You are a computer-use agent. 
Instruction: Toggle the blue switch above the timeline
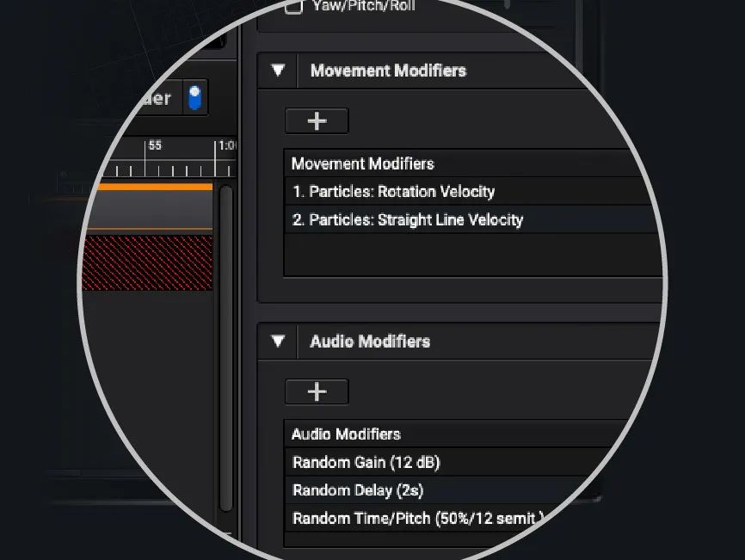point(195,97)
